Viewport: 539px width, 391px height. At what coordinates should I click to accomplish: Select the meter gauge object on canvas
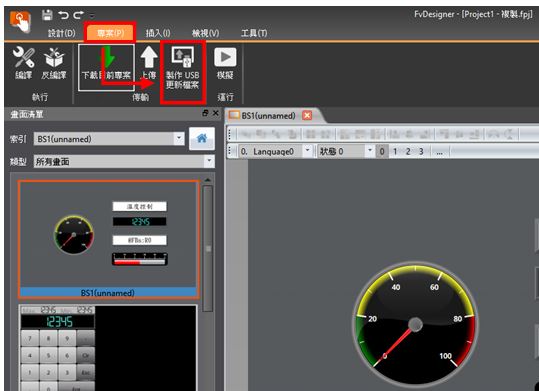(415, 325)
